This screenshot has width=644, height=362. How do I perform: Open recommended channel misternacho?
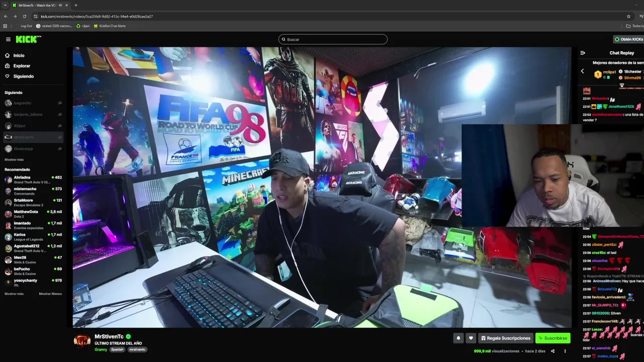click(32, 191)
